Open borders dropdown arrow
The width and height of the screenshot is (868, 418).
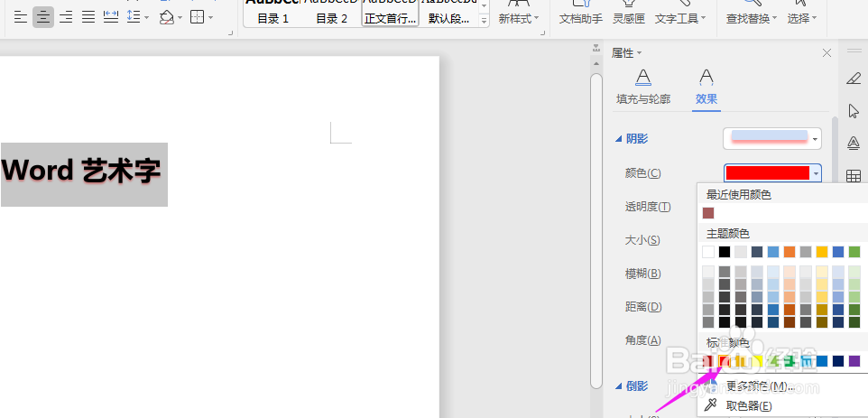(211, 18)
